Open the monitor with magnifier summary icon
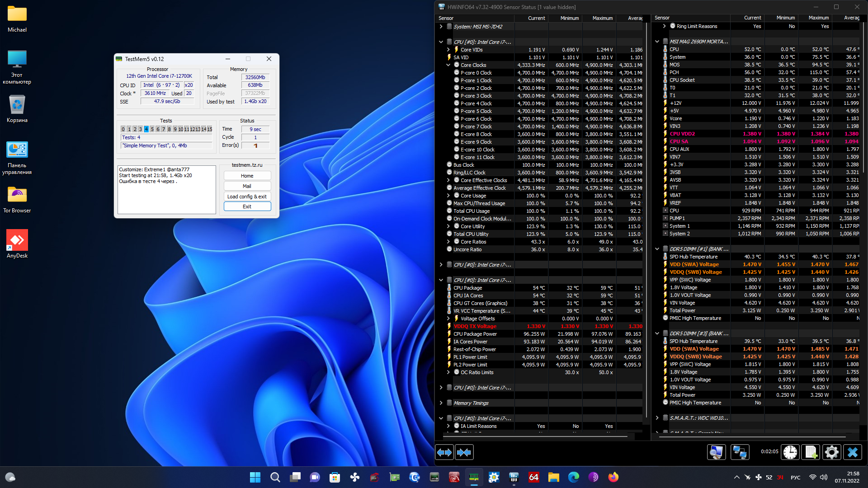Viewport: 868px width, 488px height. point(717,452)
